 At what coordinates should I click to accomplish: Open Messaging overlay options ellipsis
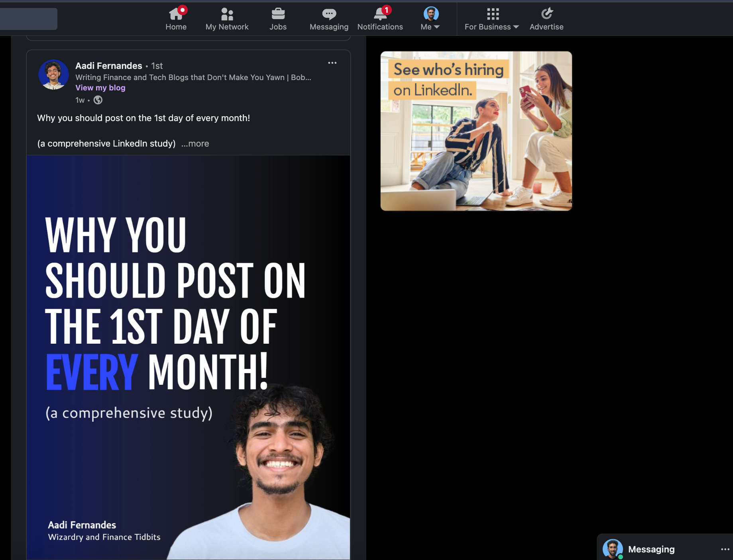tap(725, 549)
